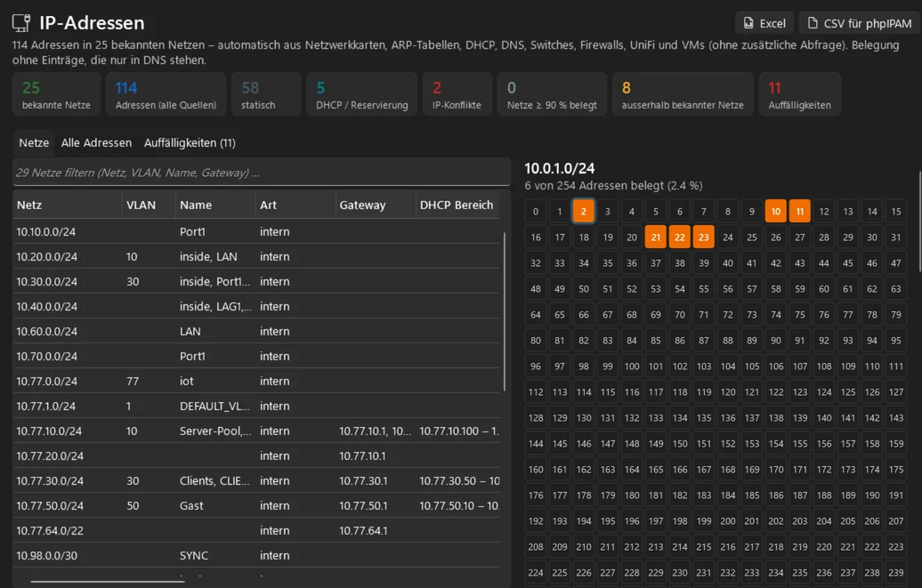Select the 10.98.0.0/30 SYNC network
The width and height of the screenshot is (922, 588).
[x=256, y=555]
